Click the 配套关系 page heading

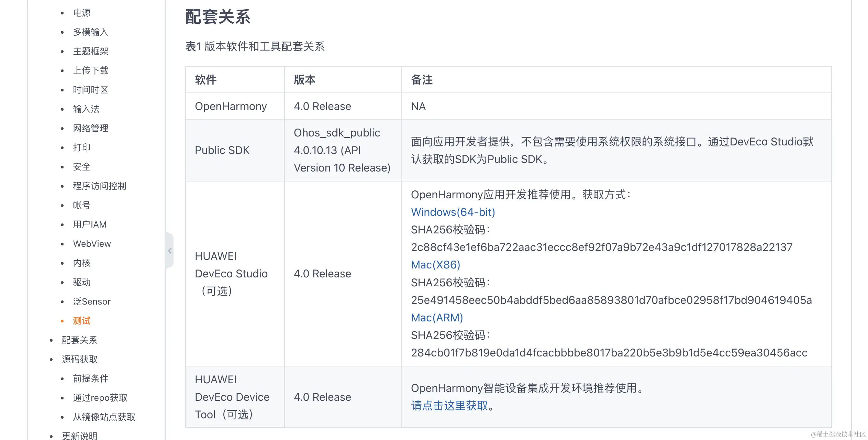(x=218, y=17)
